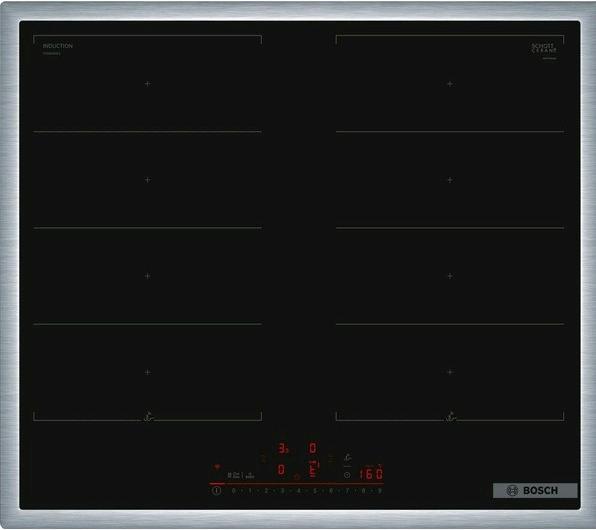Set power level 9 on slider

click(379, 491)
